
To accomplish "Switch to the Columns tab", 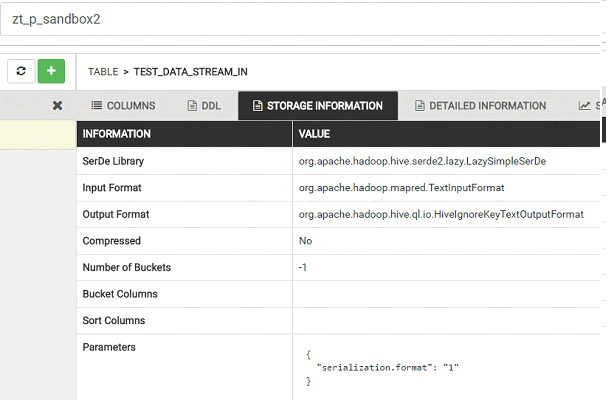I will click(x=130, y=106).
